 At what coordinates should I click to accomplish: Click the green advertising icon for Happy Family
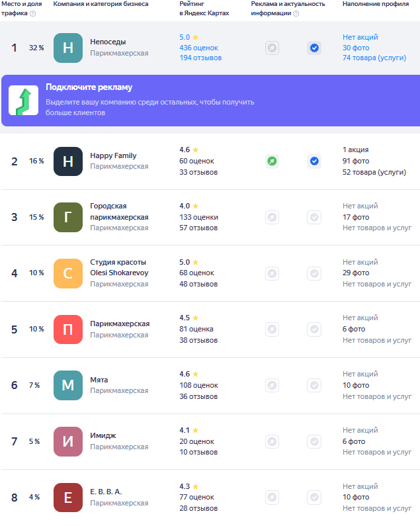pos(272,161)
